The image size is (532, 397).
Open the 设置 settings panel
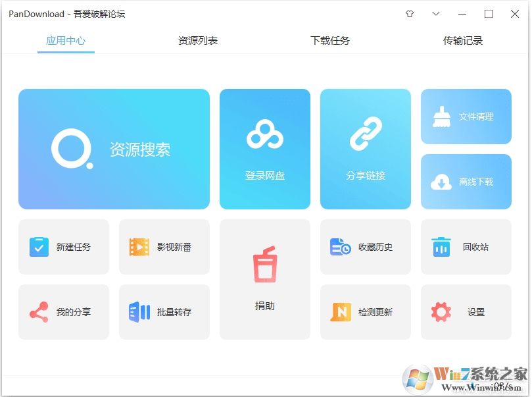click(466, 311)
